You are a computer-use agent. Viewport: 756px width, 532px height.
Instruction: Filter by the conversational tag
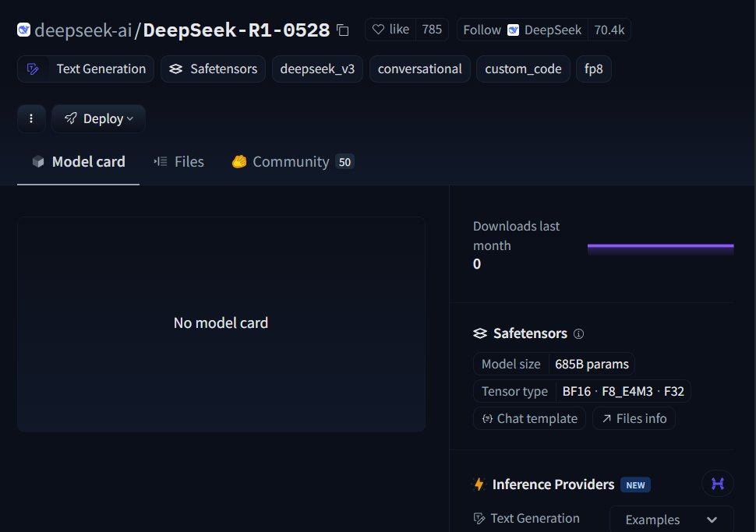419,69
